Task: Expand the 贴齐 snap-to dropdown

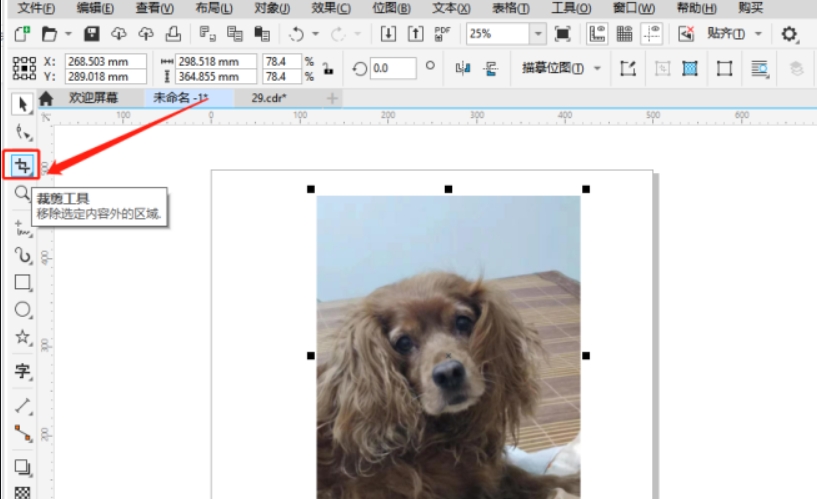Action: click(x=759, y=34)
